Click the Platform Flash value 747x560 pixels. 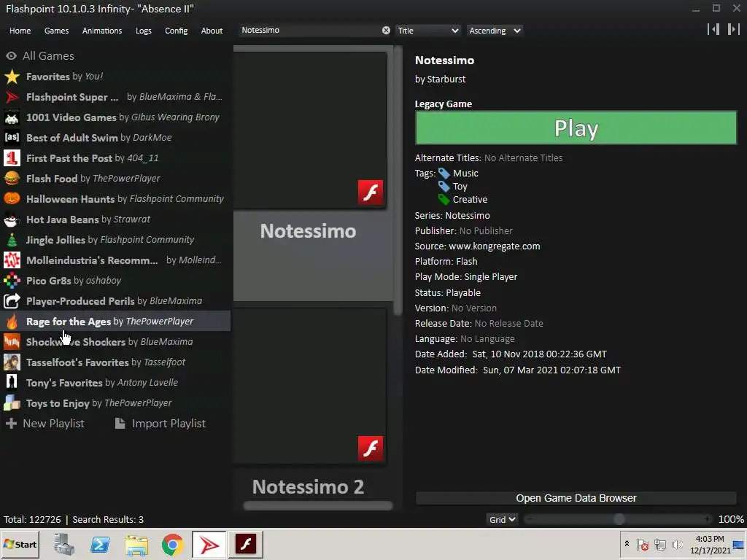tap(466, 262)
